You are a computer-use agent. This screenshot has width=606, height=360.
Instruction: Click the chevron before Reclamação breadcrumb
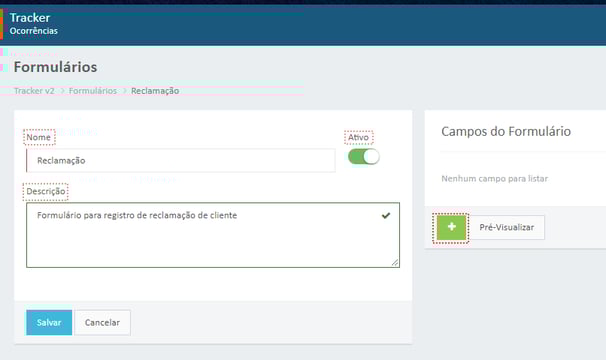coord(124,91)
